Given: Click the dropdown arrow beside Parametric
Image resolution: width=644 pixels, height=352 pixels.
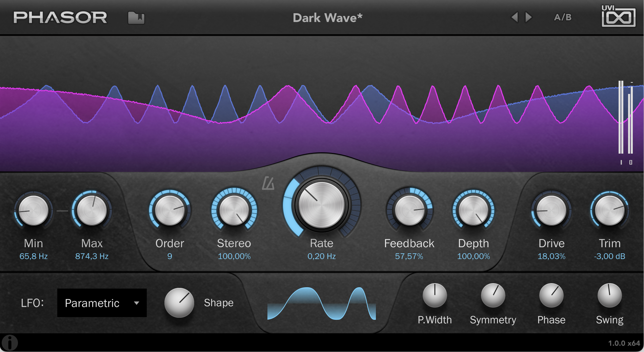Looking at the screenshot, I should [137, 303].
